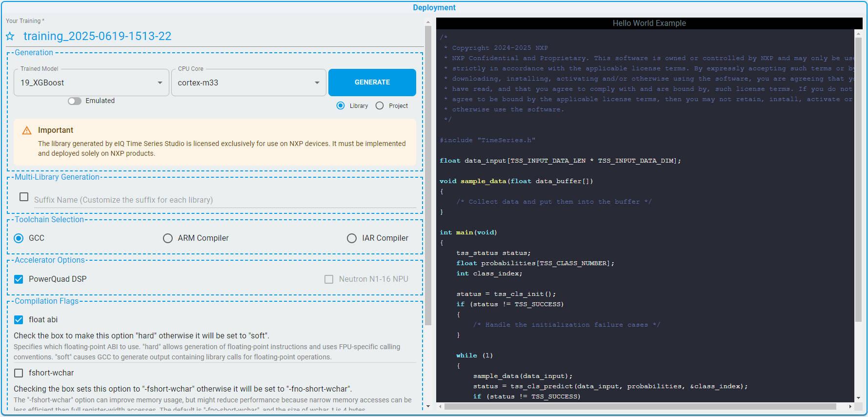Choose the GCC toolchain
This screenshot has width=868, height=417.
coord(19,238)
